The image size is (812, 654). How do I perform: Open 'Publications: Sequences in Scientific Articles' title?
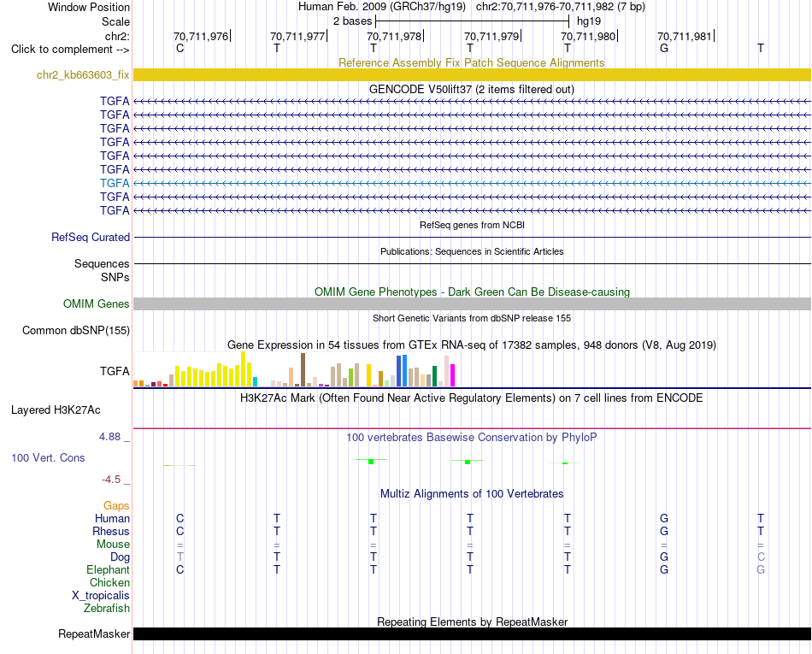click(x=472, y=251)
